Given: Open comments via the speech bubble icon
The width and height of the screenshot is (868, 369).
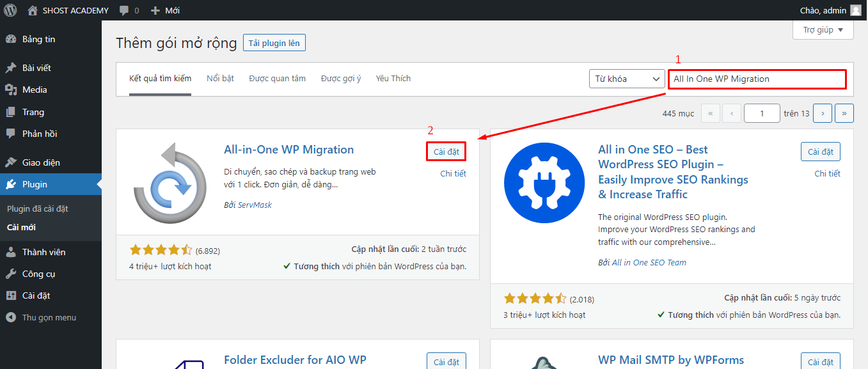Looking at the screenshot, I should pos(123,10).
